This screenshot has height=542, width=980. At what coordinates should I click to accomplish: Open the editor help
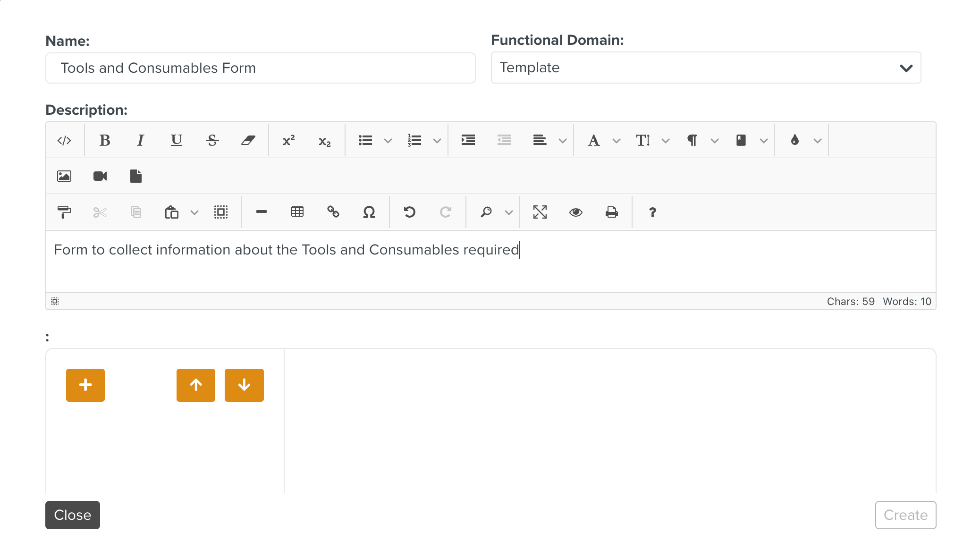[x=652, y=212]
